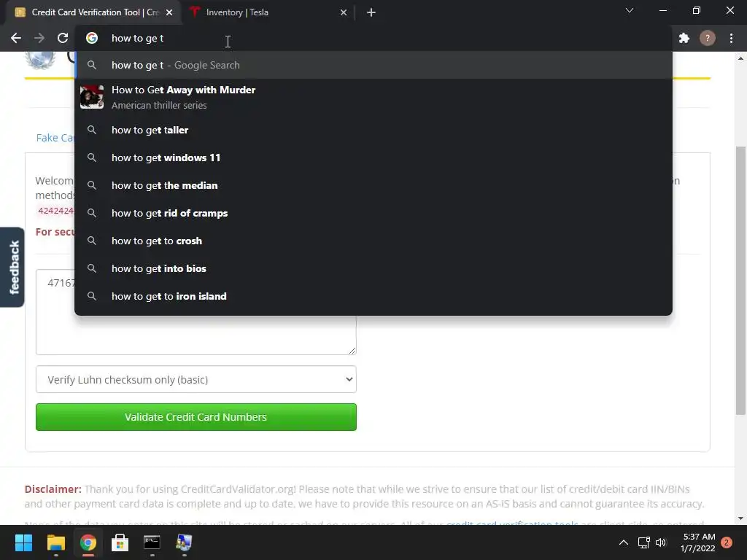Image resolution: width=747 pixels, height=560 pixels.
Task: Open Microsoft Store from the taskbar
Action: point(120,542)
